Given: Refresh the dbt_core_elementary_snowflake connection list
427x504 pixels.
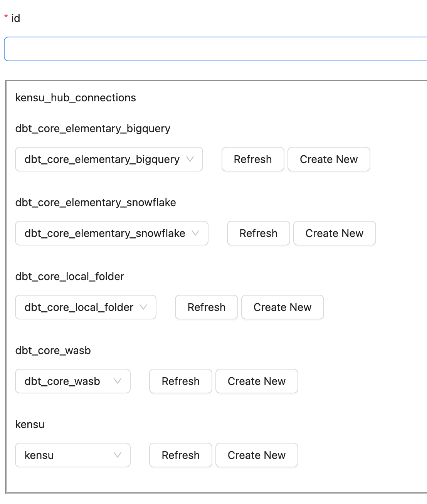Looking at the screenshot, I should 258,233.
